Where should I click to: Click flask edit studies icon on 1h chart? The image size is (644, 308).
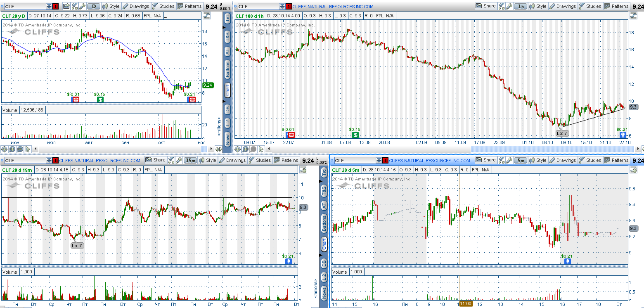[502, 6]
